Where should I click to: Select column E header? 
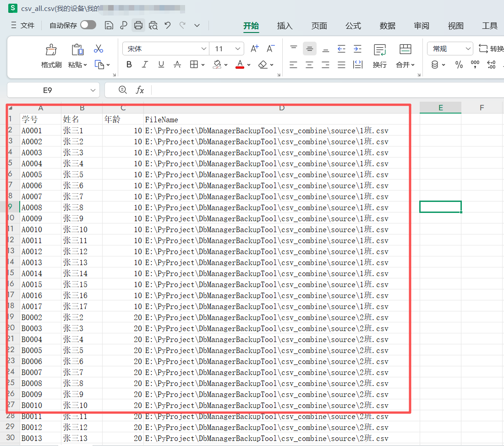click(440, 108)
